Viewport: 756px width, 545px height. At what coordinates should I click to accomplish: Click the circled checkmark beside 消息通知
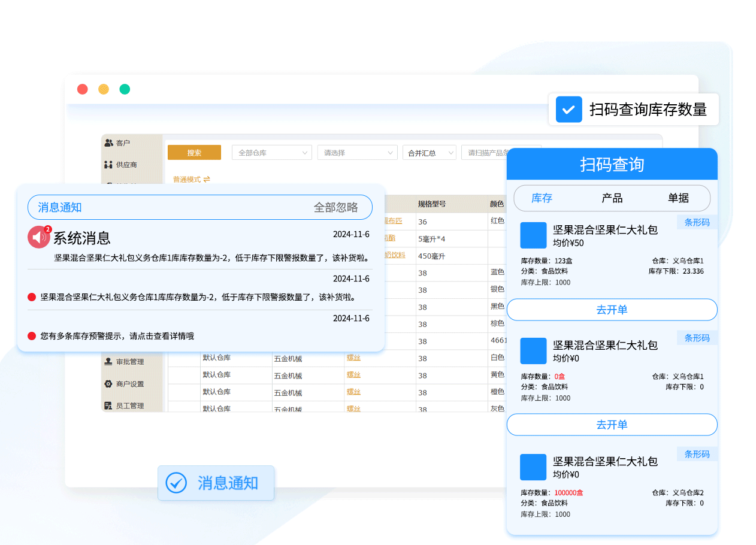[176, 483]
